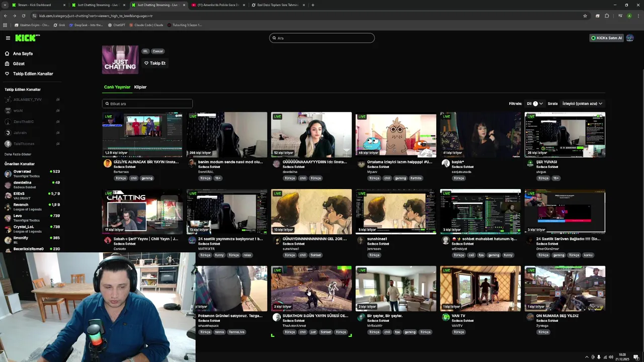Image resolution: width=644 pixels, height=362 pixels.
Task: Click TheActorAhmet streamer avatar icon
Action: click(x=276, y=317)
